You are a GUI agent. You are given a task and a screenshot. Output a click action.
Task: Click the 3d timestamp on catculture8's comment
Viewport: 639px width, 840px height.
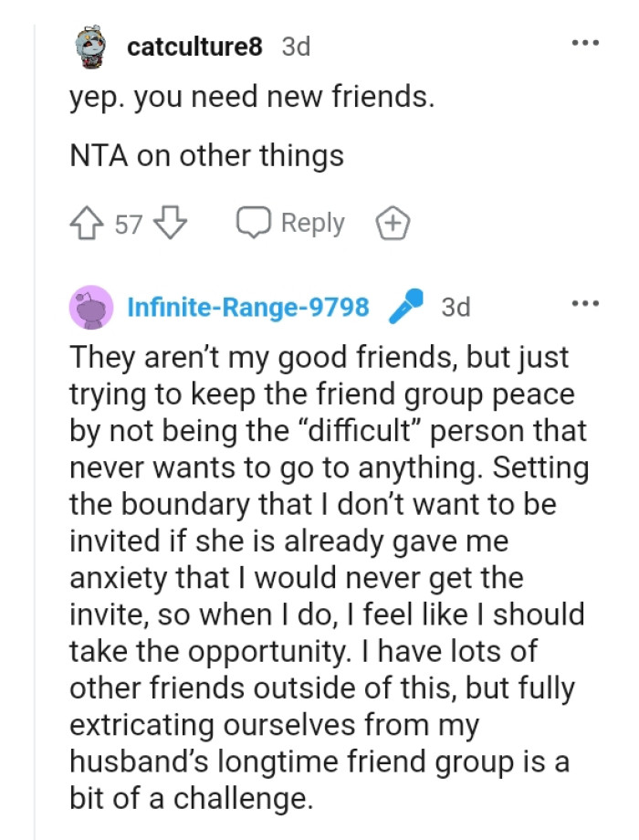coord(296,46)
